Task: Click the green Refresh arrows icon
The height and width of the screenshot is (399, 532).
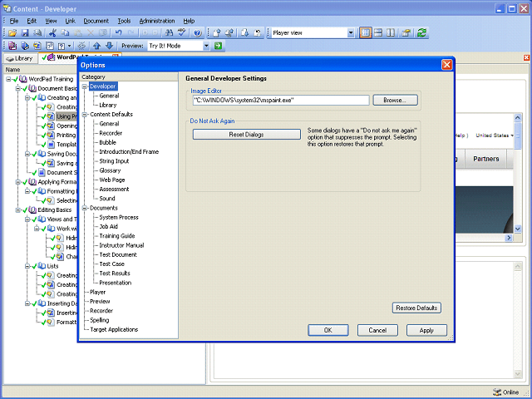Action: pyautogui.click(x=421, y=33)
